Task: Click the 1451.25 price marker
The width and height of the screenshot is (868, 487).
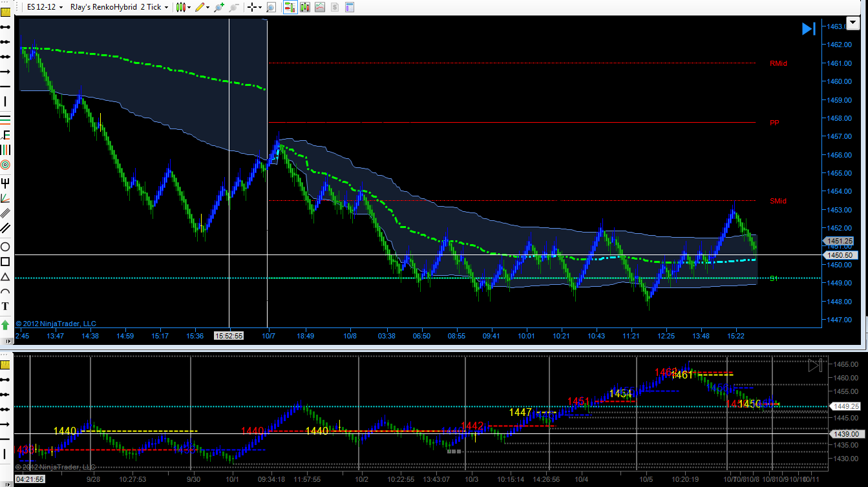Action: point(838,242)
